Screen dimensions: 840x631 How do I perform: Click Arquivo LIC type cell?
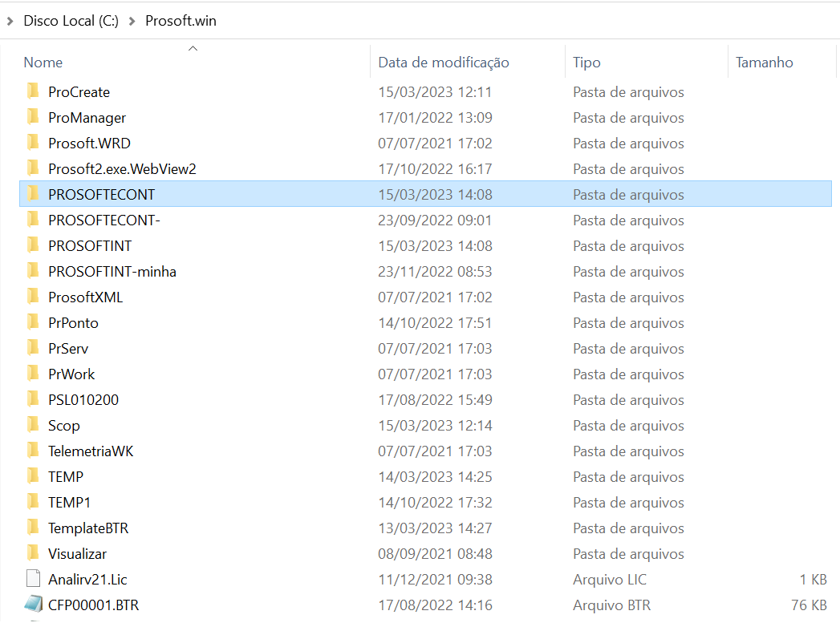610,580
